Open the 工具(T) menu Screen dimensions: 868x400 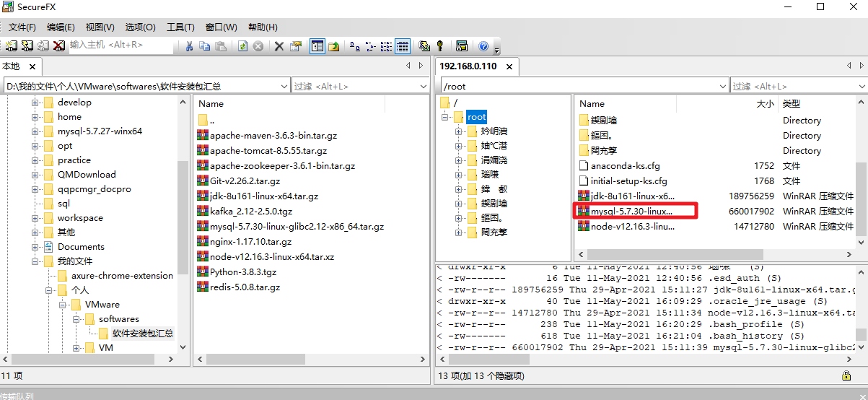point(180,27)
